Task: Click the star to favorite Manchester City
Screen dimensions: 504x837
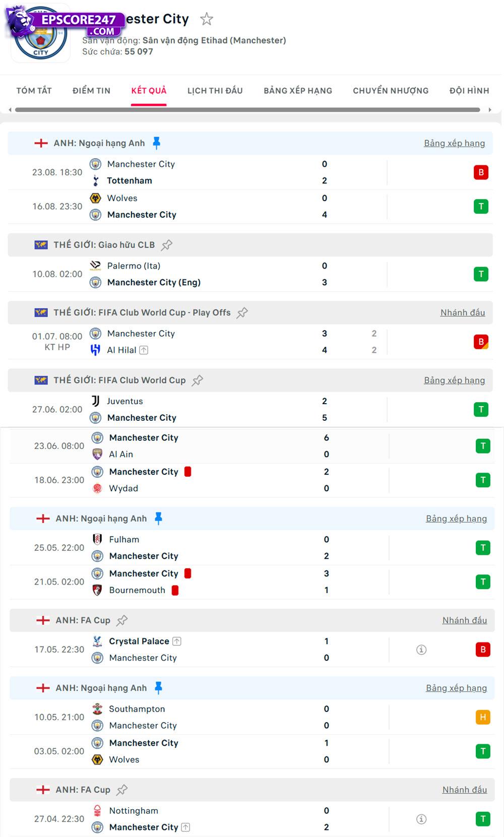Action: point(207,19)
